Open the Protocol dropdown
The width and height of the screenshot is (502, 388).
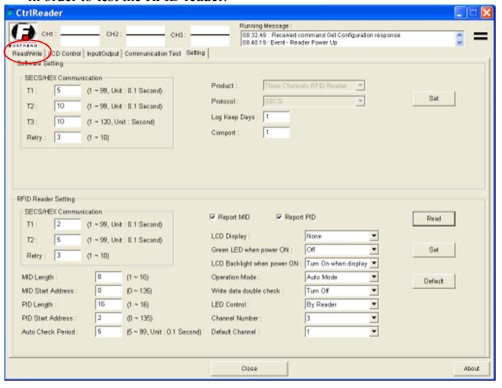pyautogui.click(x=314, y=101)
